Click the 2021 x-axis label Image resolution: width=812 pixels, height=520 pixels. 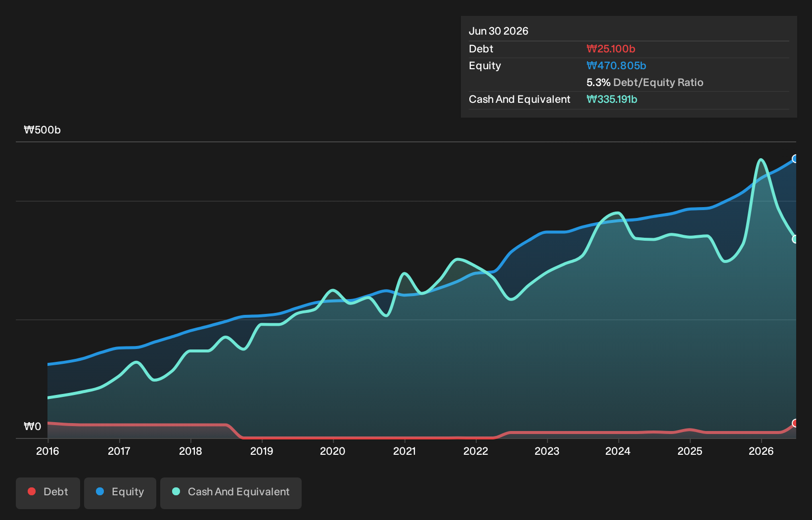coord(405,451)
